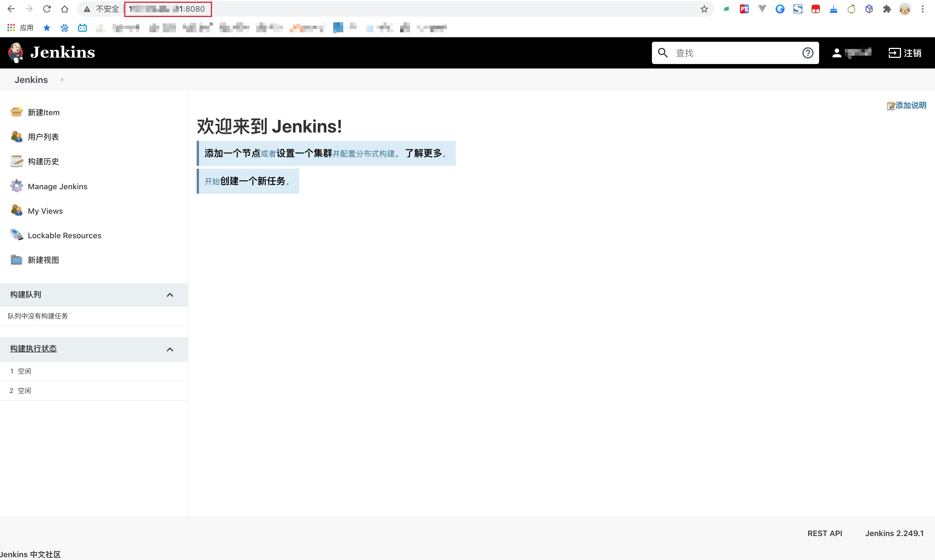Open Lockable Resources page

(x=64, y=235)
